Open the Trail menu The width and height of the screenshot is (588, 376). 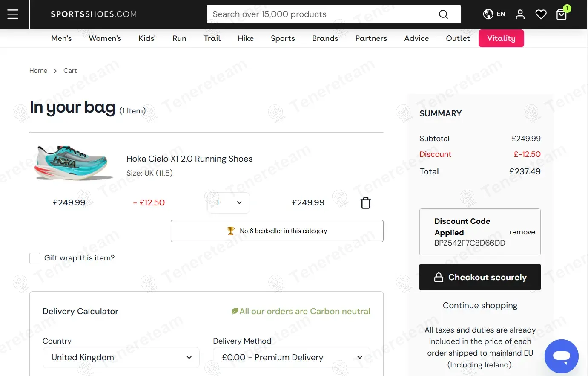pos(212,38)
